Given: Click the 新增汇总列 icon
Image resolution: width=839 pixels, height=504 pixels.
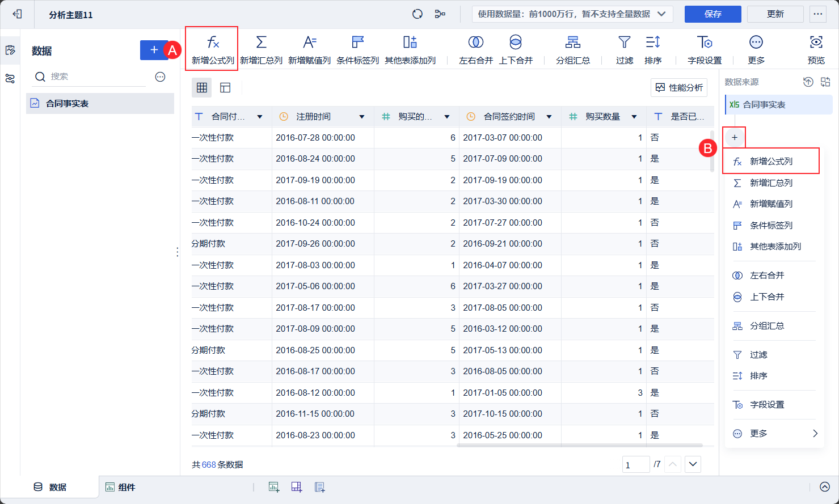Looking at the screenshot, I should pyautogui.click(x=261, y=48).
